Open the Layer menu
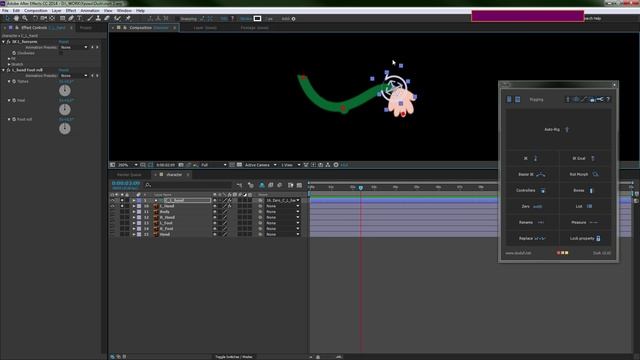640x360 pixels. point(56,11)
